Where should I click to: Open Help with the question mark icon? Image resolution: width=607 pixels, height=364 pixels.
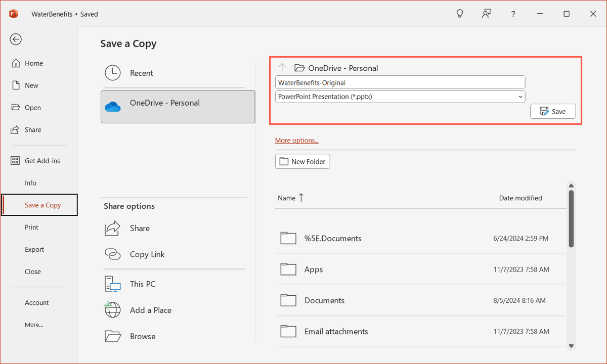(x=513, y=14)
